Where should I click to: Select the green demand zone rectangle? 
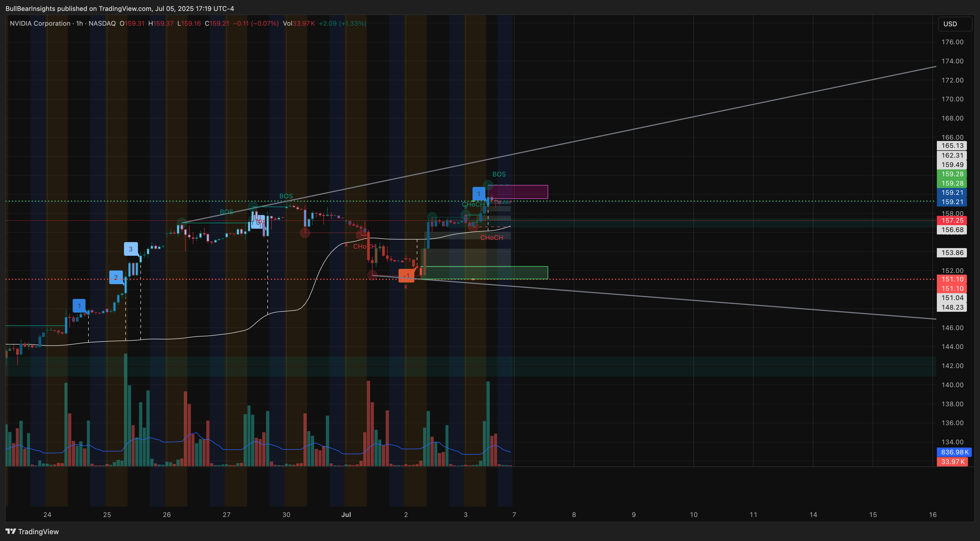tap(484, 272)
